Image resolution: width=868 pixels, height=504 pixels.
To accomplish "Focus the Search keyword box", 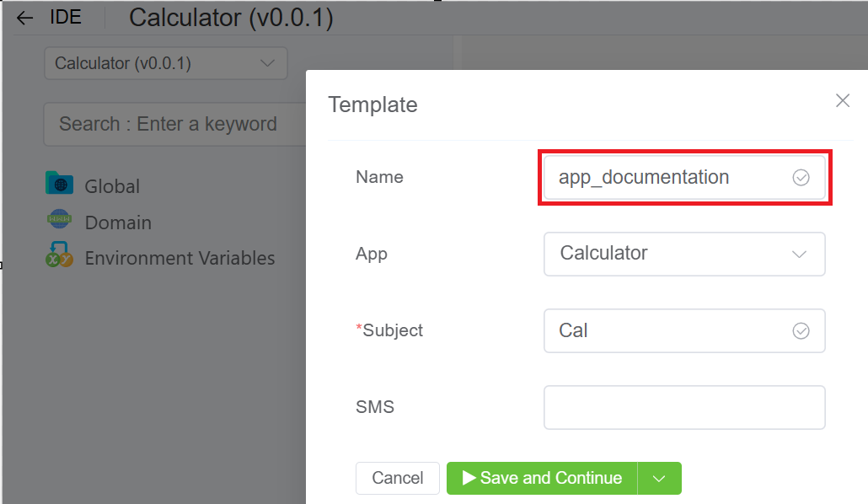I will pos(173,125).
